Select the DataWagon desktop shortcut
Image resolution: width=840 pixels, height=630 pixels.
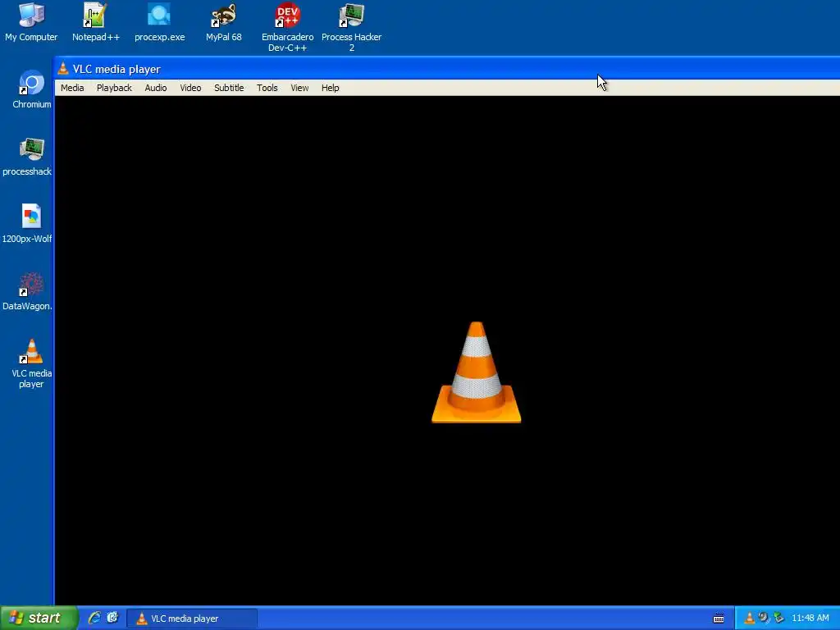(27, 291)
